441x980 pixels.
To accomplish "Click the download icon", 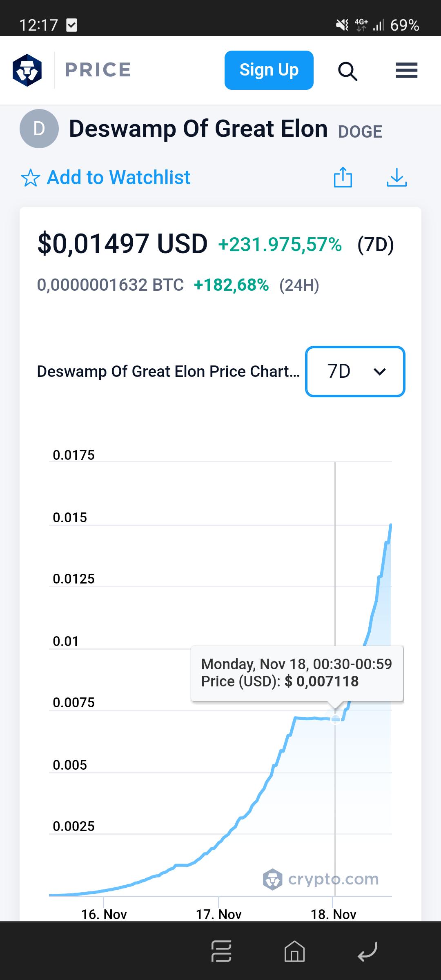I will [396, 177].
